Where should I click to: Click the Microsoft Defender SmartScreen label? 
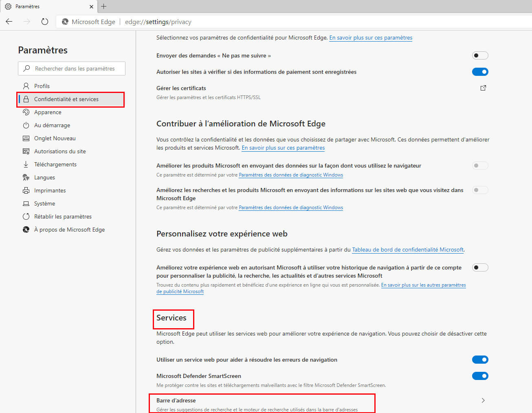[199, 376]
